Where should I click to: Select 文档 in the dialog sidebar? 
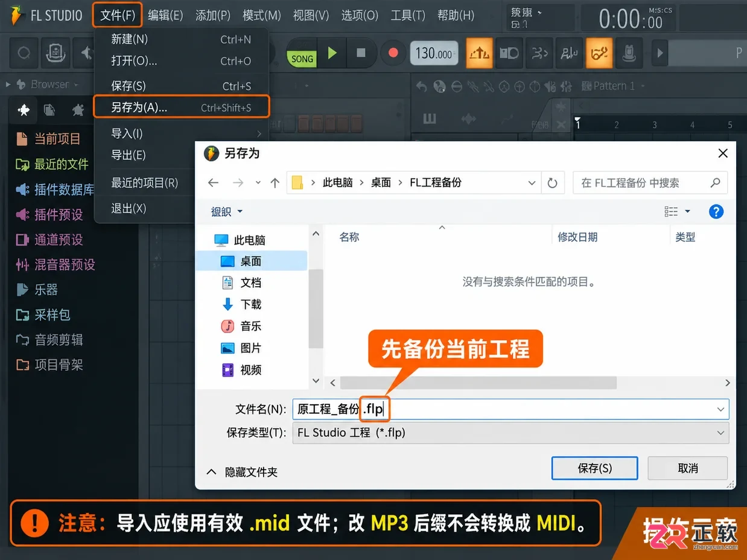click(242, 282)
